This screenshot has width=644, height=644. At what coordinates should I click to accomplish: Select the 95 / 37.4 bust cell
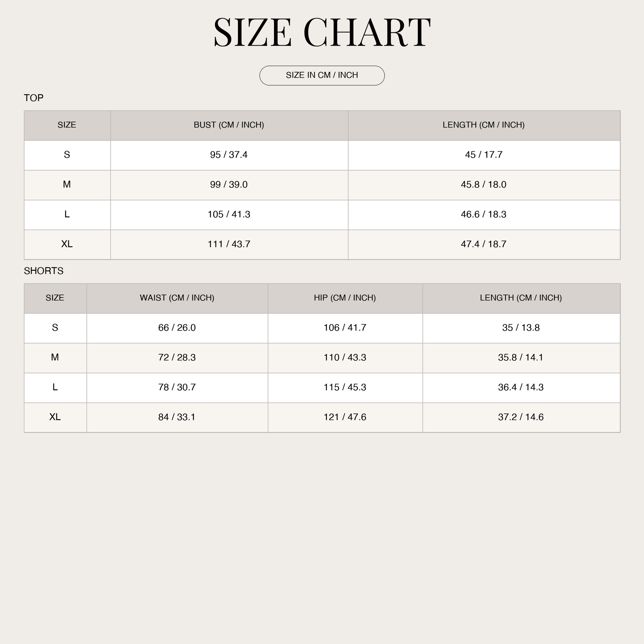point(229,155)
